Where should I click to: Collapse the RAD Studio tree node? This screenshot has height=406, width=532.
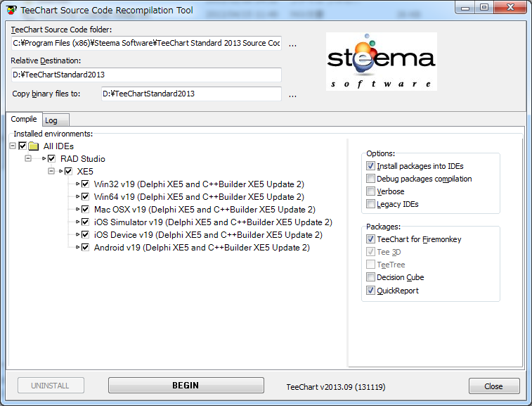pos(28,158)
